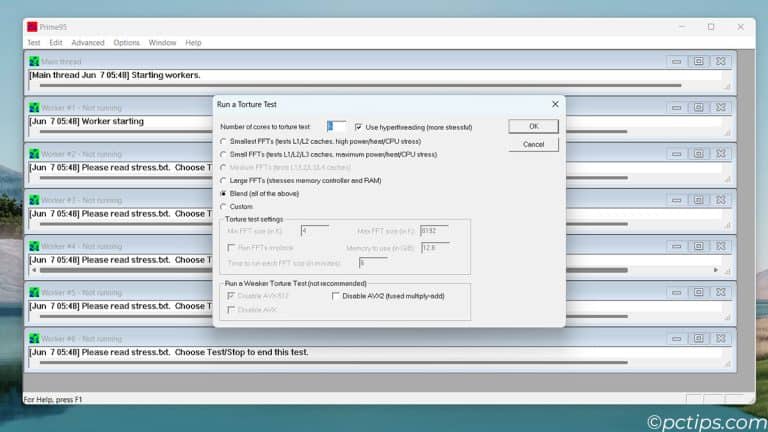Open the Edit menu
Viewport: 768px width, 432px height.
pyautogui.click(x=56, y=43)
